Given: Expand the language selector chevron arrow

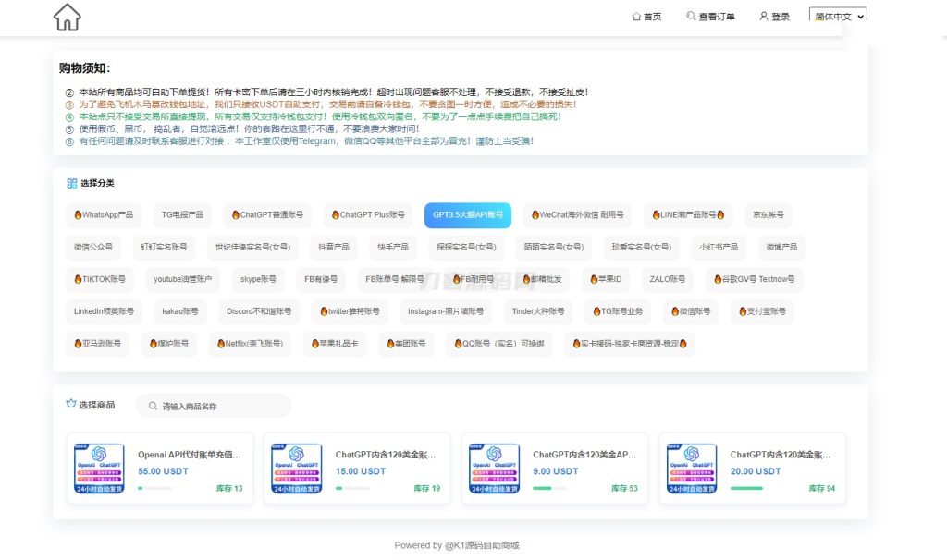Looking at the screenshot, I should (x=860, y=16).
